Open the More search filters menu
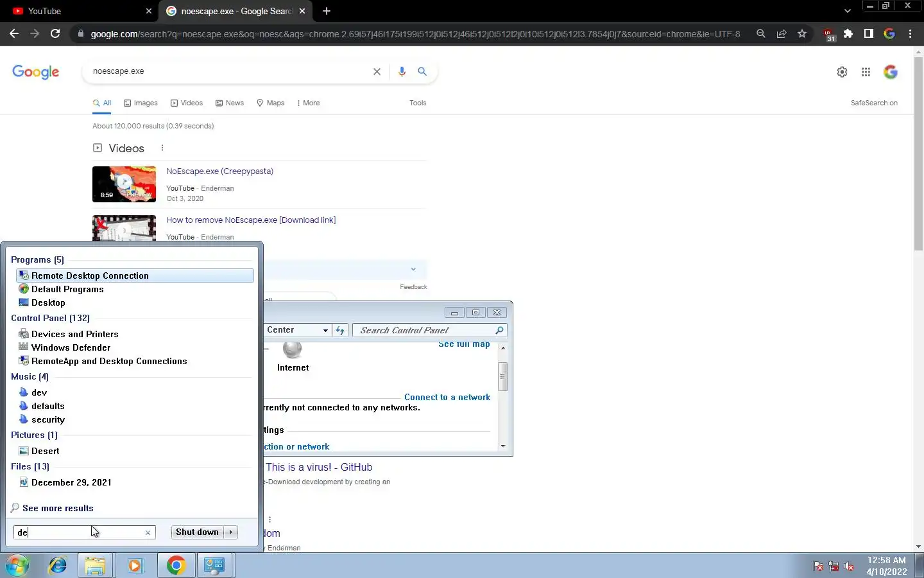This screenshot has width=924, height=578. (308, 103)
